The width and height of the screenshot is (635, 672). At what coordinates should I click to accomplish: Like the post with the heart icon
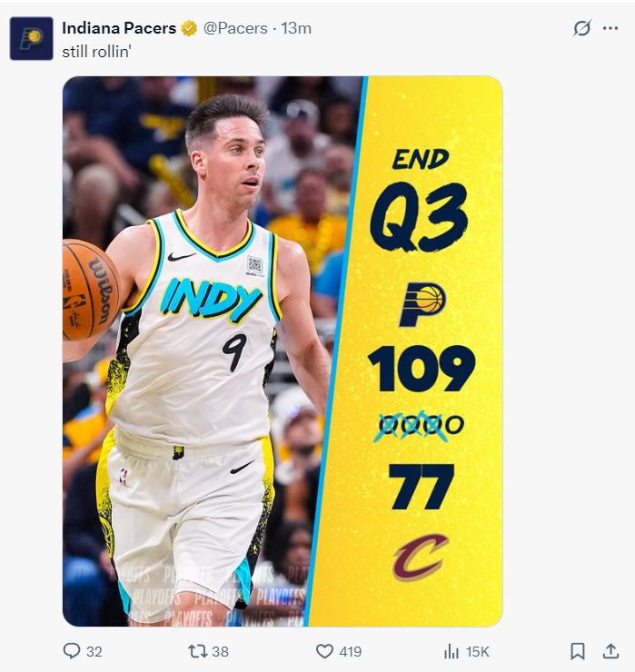[324, 651]
